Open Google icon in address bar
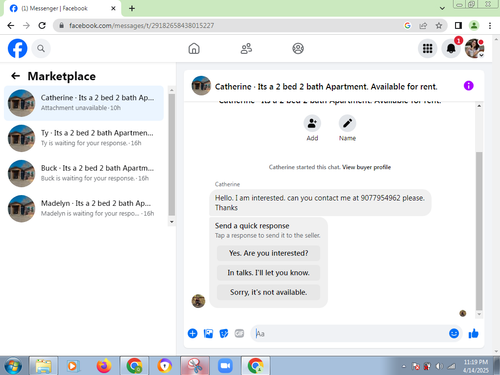Screen dimensions: 500x375 pyautogui.click(x=407, y=26)
